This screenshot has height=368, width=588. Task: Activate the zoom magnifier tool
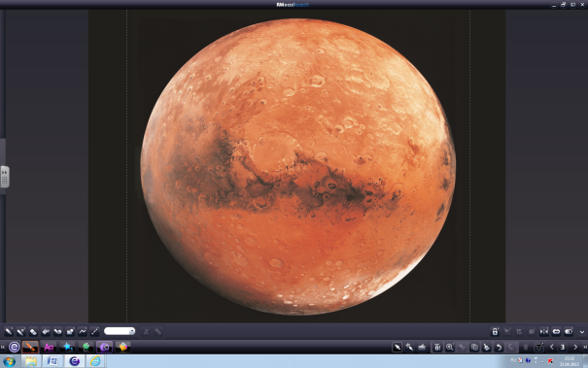(450, 348)
